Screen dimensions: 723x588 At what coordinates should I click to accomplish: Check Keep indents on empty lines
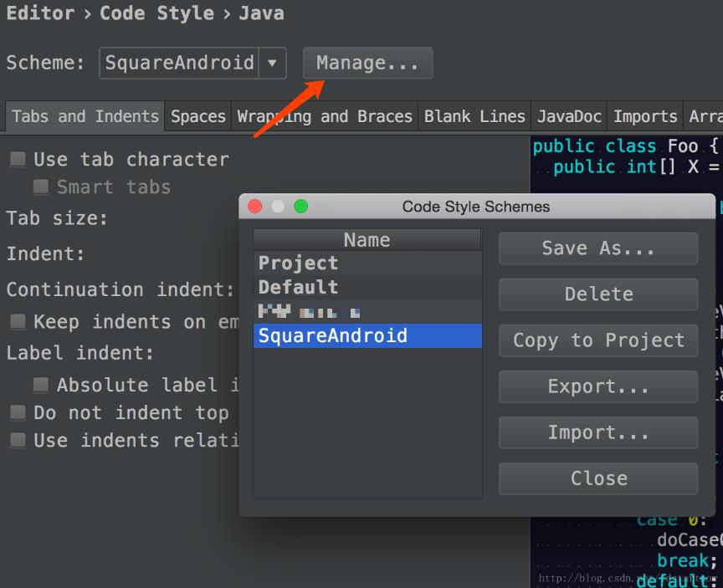pos(18,322)
